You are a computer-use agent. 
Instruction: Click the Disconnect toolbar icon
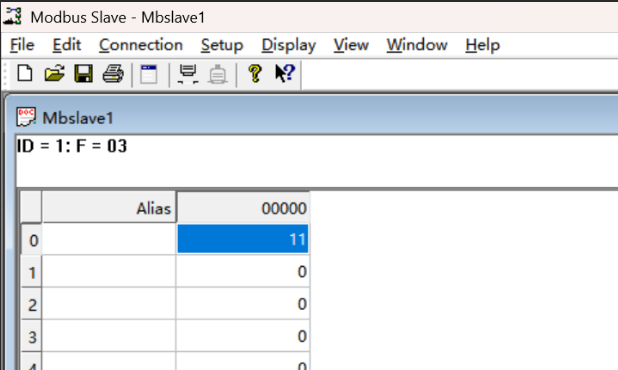(218, 74)
